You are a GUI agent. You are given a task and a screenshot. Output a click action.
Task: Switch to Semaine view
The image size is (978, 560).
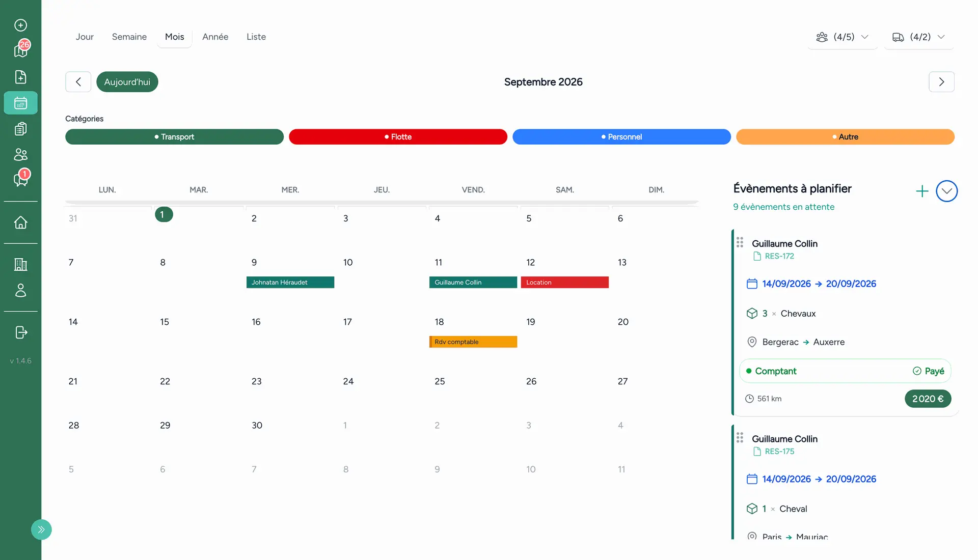pyautogui.click(x=129, y=37)
